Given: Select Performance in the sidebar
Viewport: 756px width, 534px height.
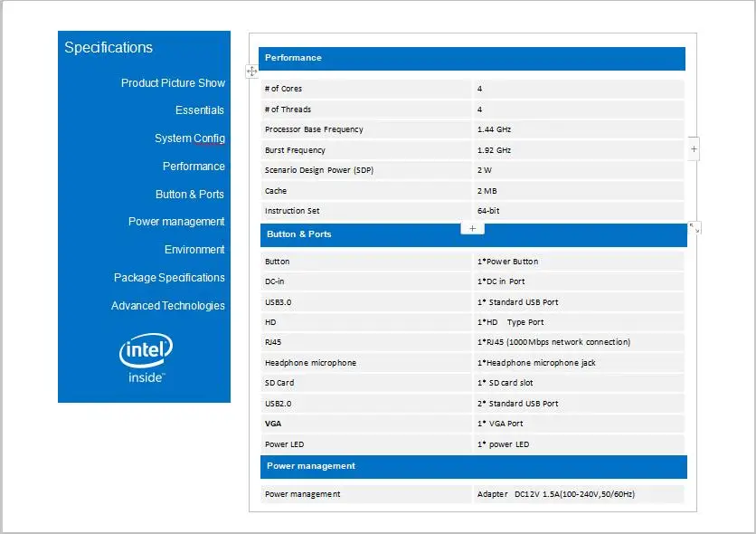Looking at the screenshot, I should 194,167.
